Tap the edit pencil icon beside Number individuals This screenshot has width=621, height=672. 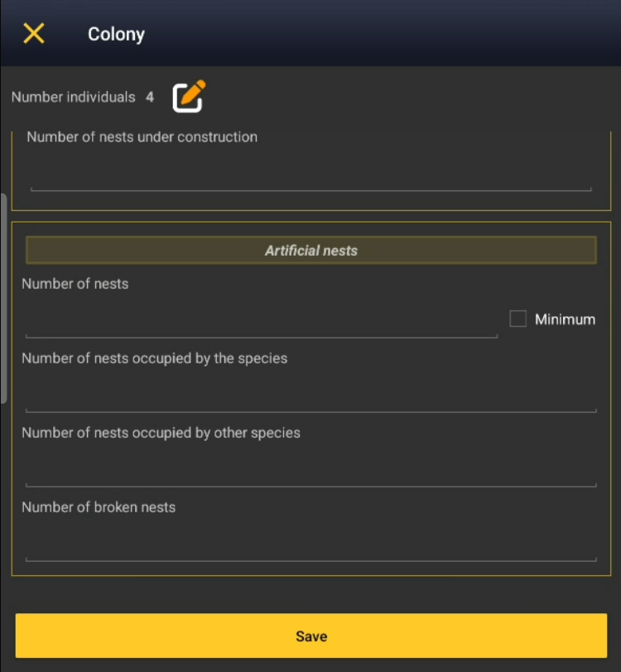coord(189,96)
